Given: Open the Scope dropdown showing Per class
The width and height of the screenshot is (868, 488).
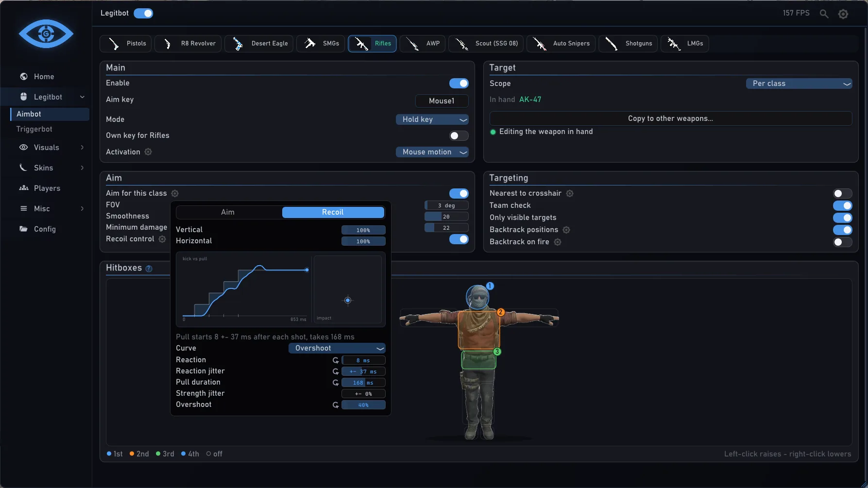Looking at the screenshot, I should point(799,84).
